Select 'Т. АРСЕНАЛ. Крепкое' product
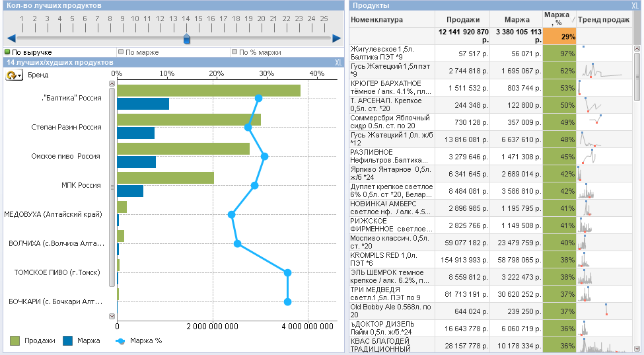The width and height of the screenshot is (644, 355). pos(392,104)
